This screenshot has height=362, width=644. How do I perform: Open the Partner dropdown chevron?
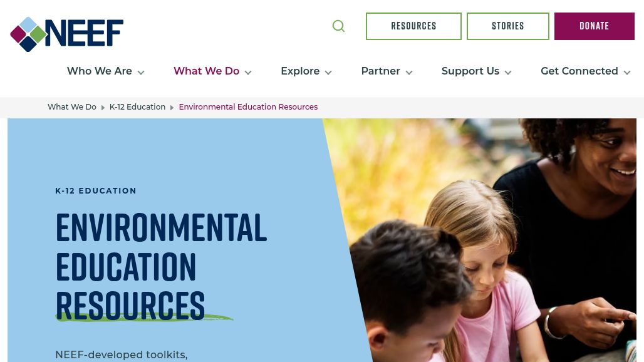click(x=408, y=73)
